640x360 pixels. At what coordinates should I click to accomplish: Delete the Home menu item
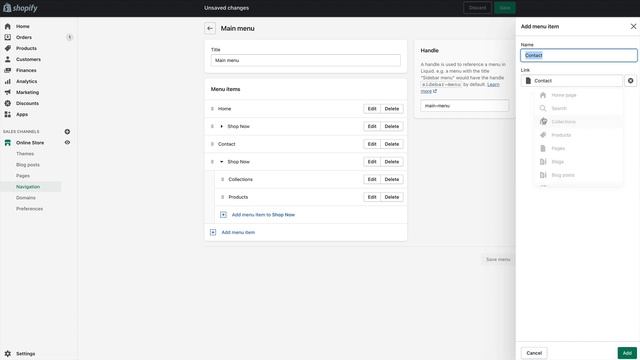(392, 109)
